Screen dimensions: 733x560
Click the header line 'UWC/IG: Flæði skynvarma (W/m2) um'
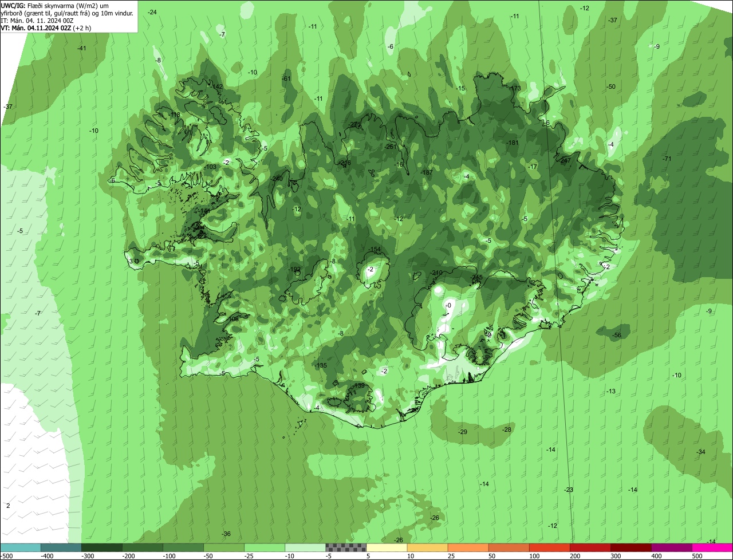[55, 5]
